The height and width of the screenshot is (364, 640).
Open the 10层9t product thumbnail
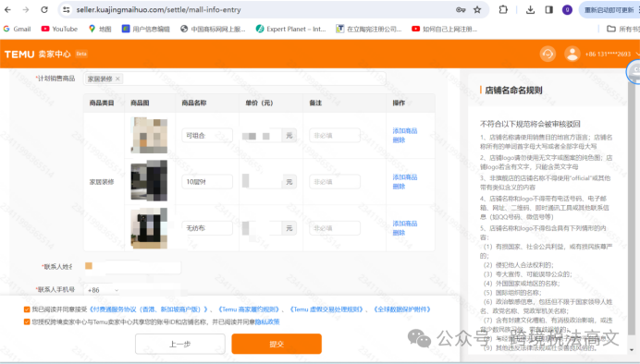[149, 180]
